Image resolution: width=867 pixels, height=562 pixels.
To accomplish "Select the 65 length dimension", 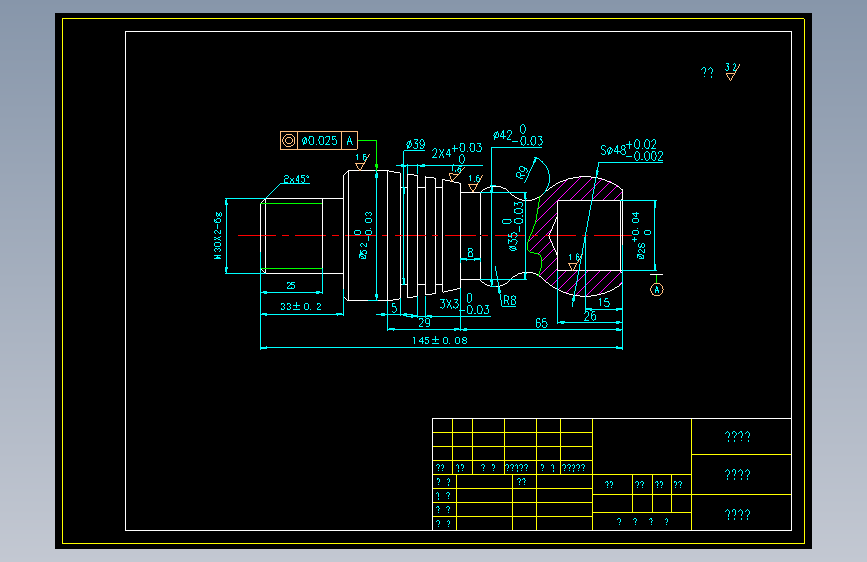I will [541, 323].
